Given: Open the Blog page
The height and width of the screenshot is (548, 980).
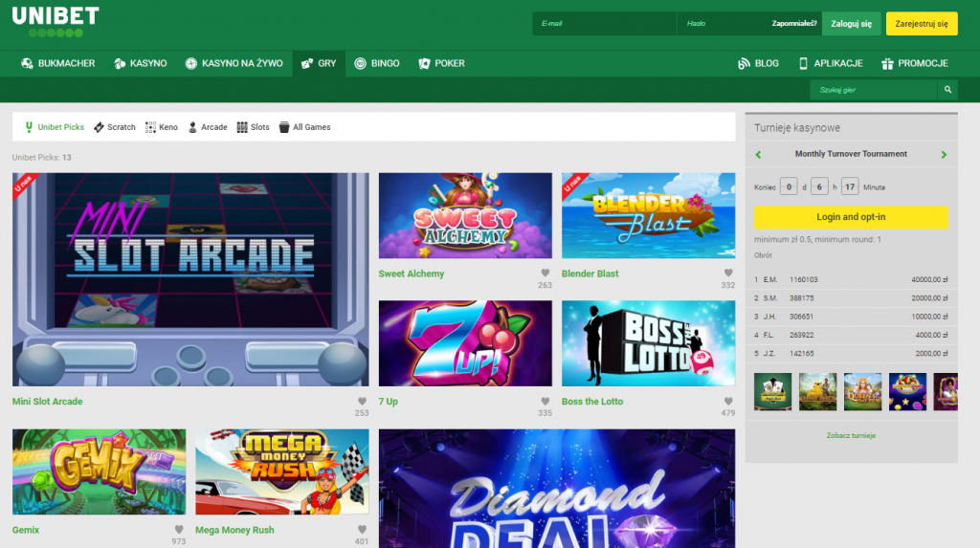Looking at the screenshot, I should 758,63.
